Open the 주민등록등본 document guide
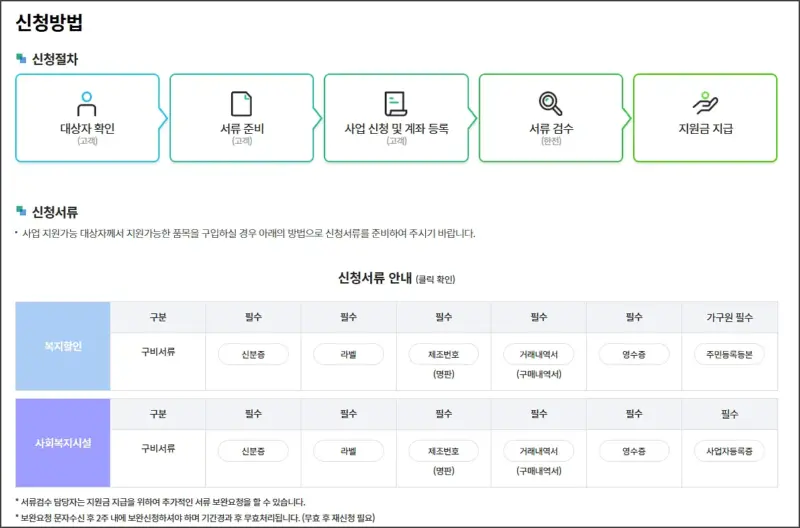This screenshot has height=528, width=800. click(729, 355)
